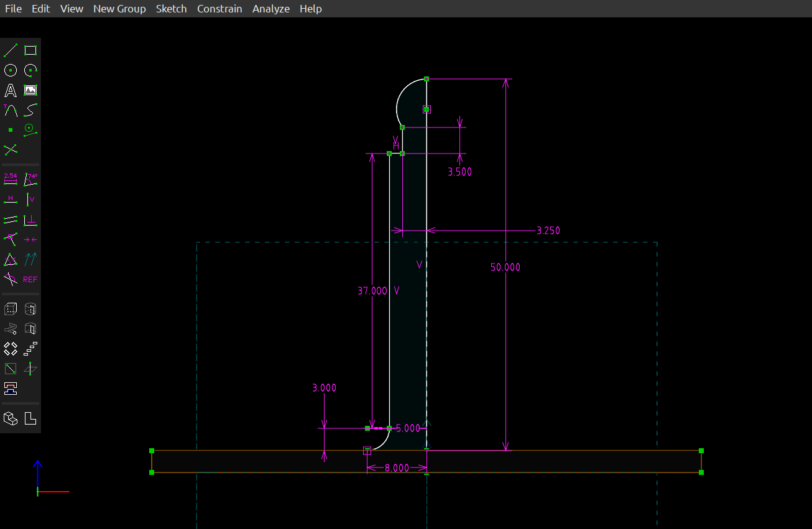Select the Bezier Cubic Spline tool
812x529 pixels.
30,110
